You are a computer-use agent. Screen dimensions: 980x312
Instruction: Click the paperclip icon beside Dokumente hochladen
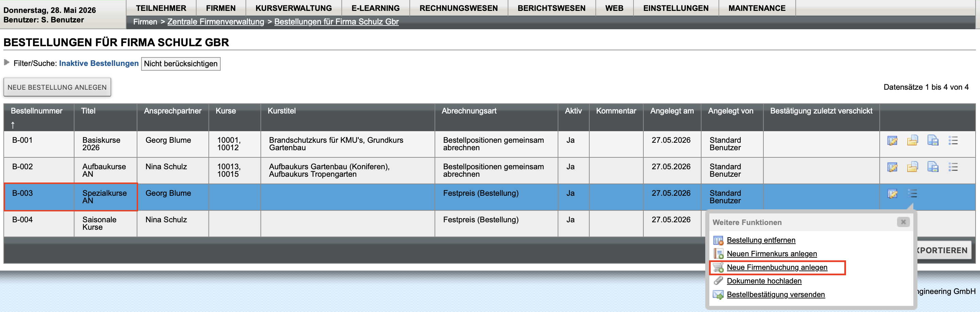click(718, 281)
